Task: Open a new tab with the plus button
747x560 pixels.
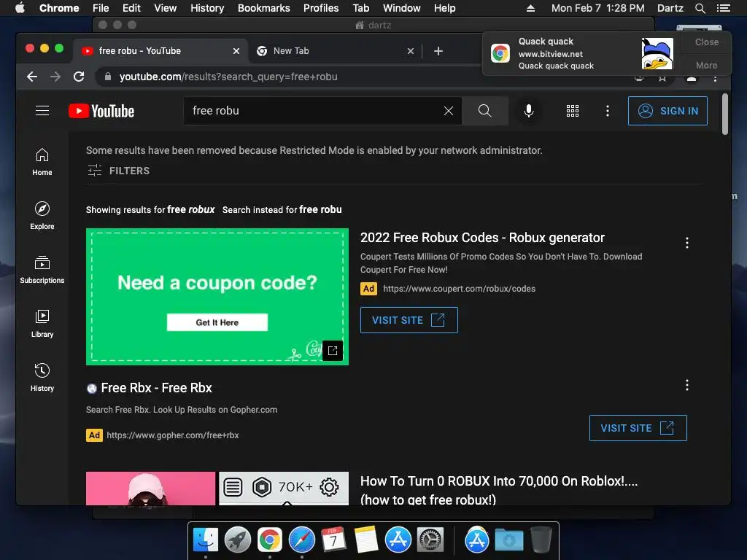Action: 438,51
